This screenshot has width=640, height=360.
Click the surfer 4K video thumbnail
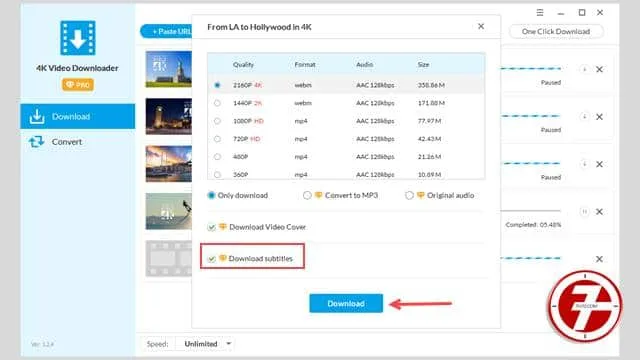[x=169, y=211]
